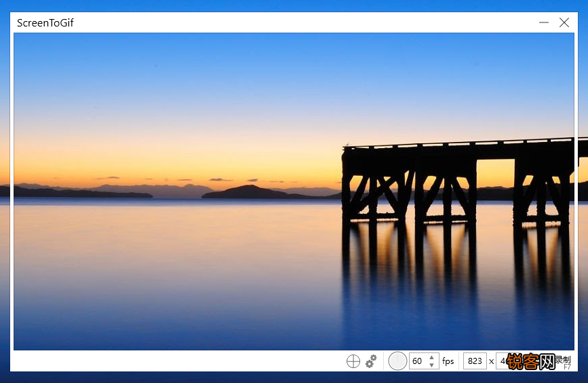This screenshot has height=383, width=588.
Task: Increase fps with the up arrow
Action: point(431,357)
